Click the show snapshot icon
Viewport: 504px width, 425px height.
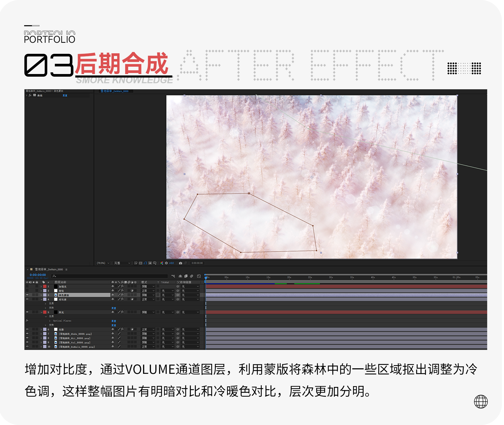click(185, 263)
